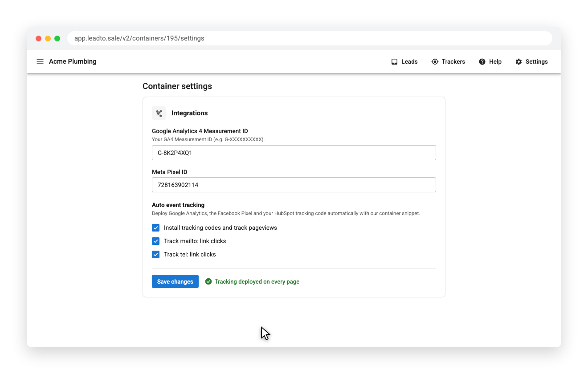Viewport: 588px width, 374px height.
Task: Focus the Meta Pixel ID field
Action: click(294, 185)
